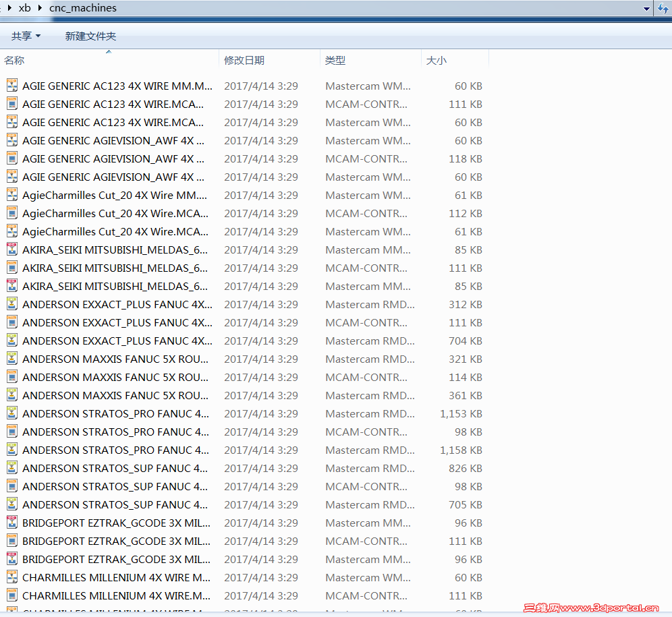Click icon of 114 KB ANDERSON MAXXIS control file
Viewport: 672px width, 617px height.
12,377
